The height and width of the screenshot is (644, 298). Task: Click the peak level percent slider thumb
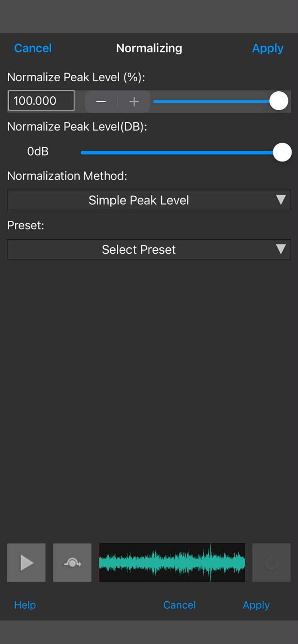(x=279, y=101)
